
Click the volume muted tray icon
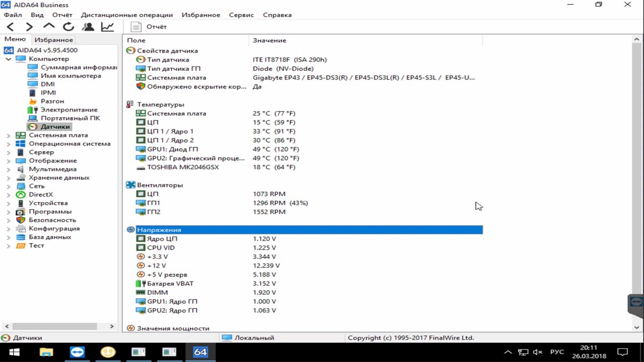538,352
